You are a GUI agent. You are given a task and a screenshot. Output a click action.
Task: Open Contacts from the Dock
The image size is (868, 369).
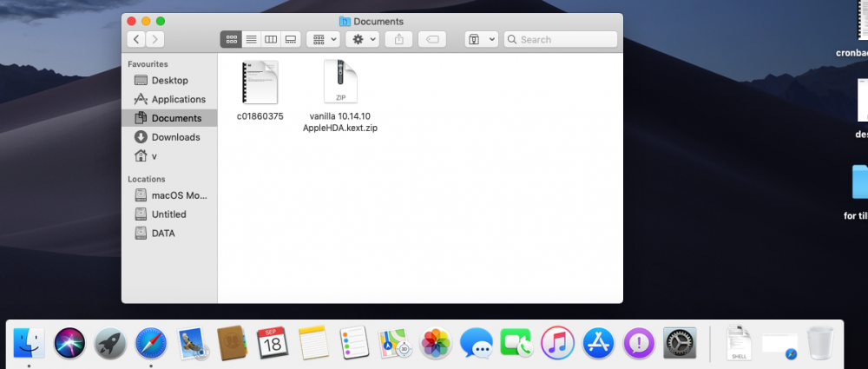coord(232,343)
